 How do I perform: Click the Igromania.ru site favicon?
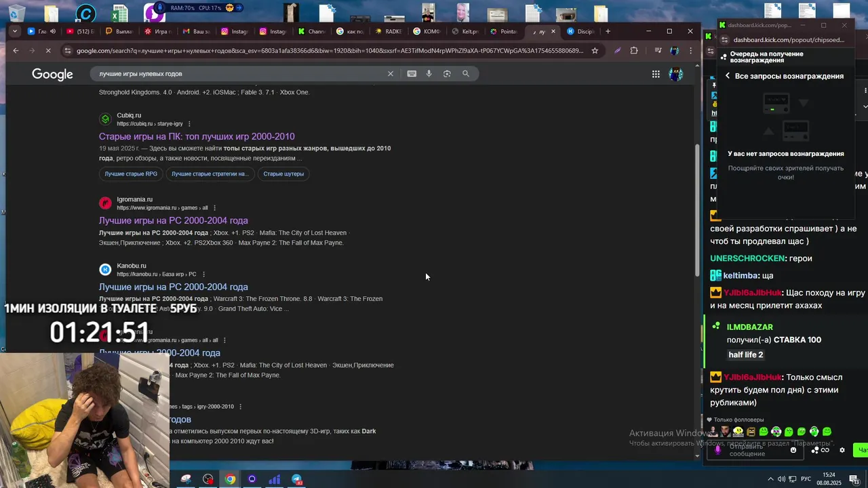coord(105,203)
